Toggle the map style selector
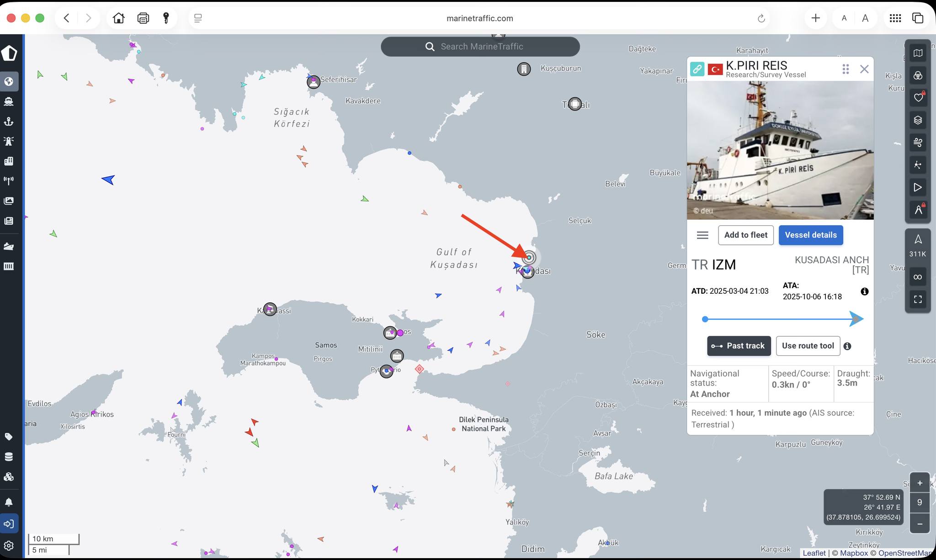936x560 pixels. (918, 53)
